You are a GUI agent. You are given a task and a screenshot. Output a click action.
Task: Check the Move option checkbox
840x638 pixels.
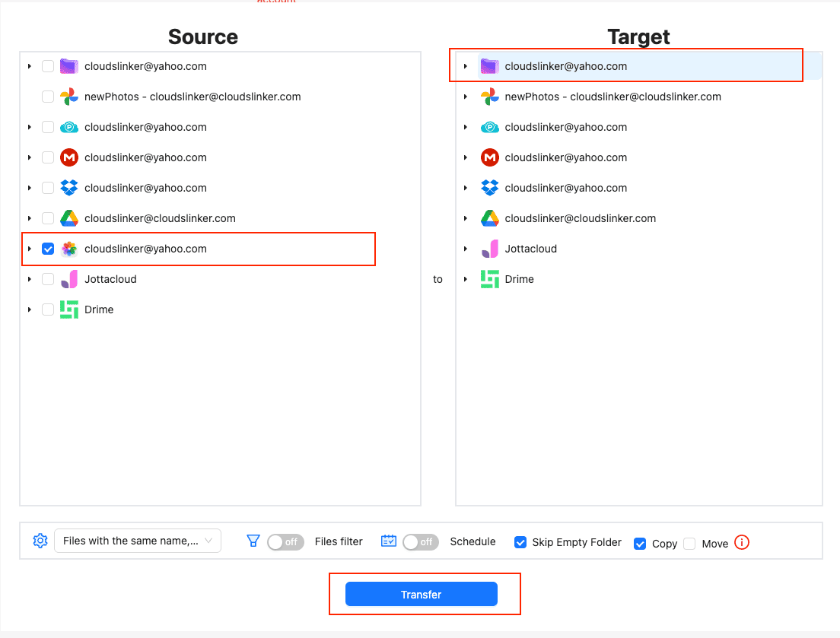pos(689,543)
